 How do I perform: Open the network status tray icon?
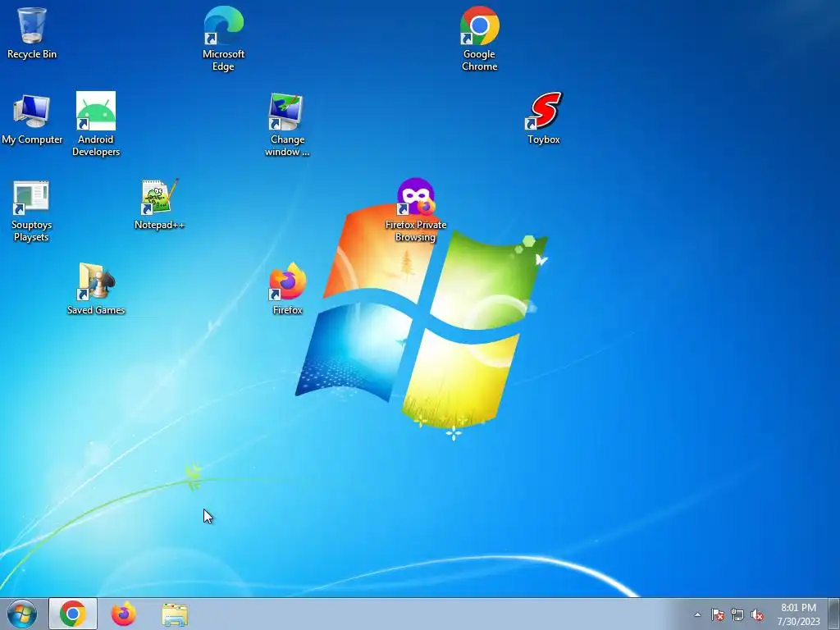pos(737,614)
